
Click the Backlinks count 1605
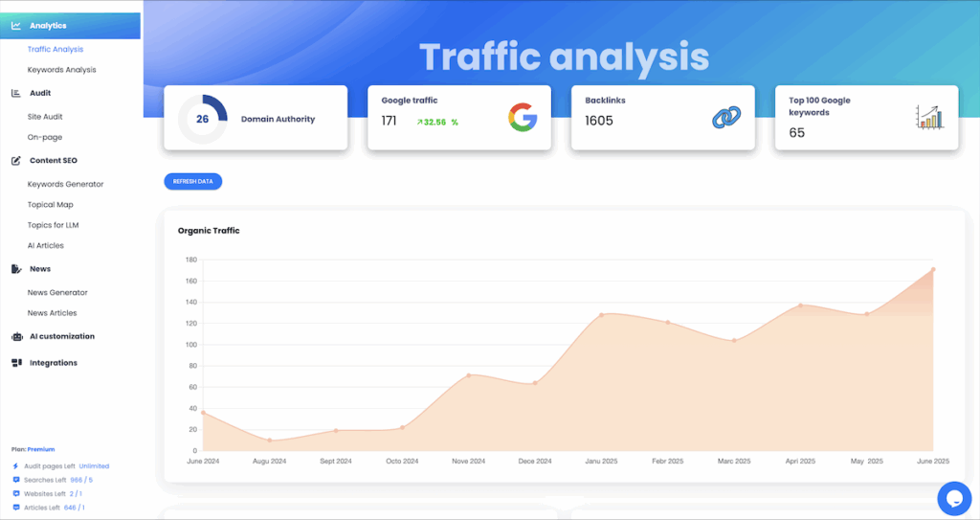599,122
